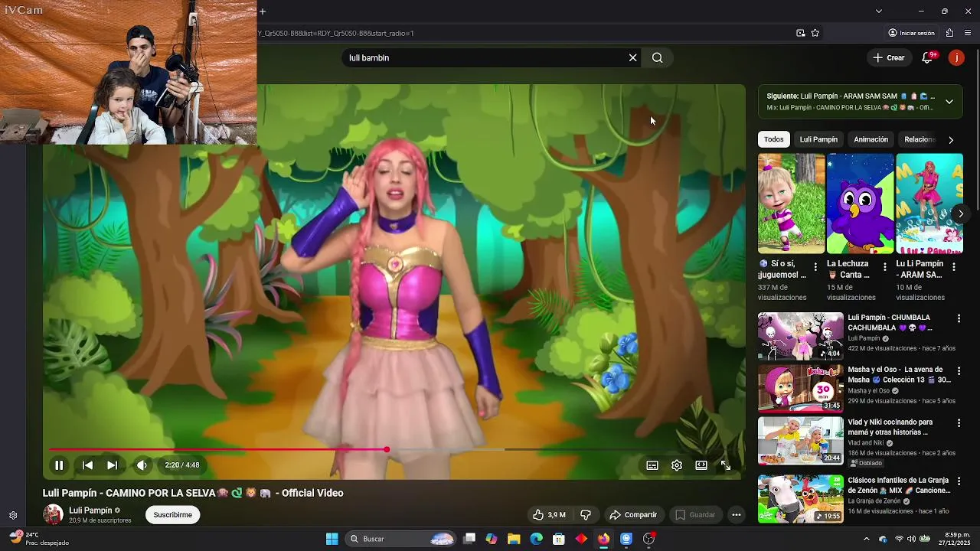Open the browser hamburger menu
Viewport: 980px width, 551px height.
969,33
